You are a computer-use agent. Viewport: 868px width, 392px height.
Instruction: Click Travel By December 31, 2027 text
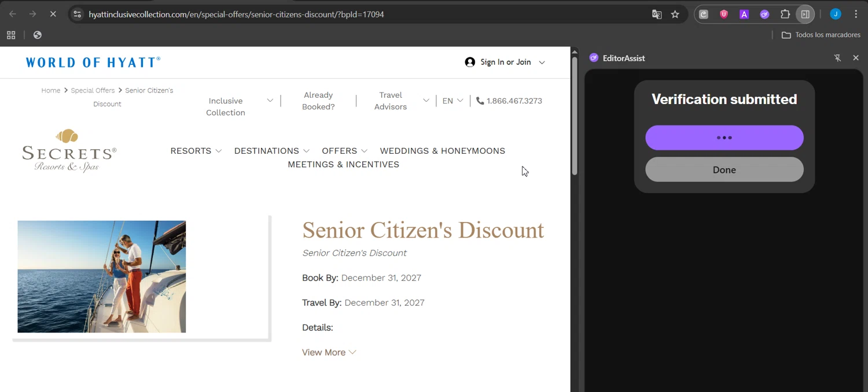pos(363,303)
